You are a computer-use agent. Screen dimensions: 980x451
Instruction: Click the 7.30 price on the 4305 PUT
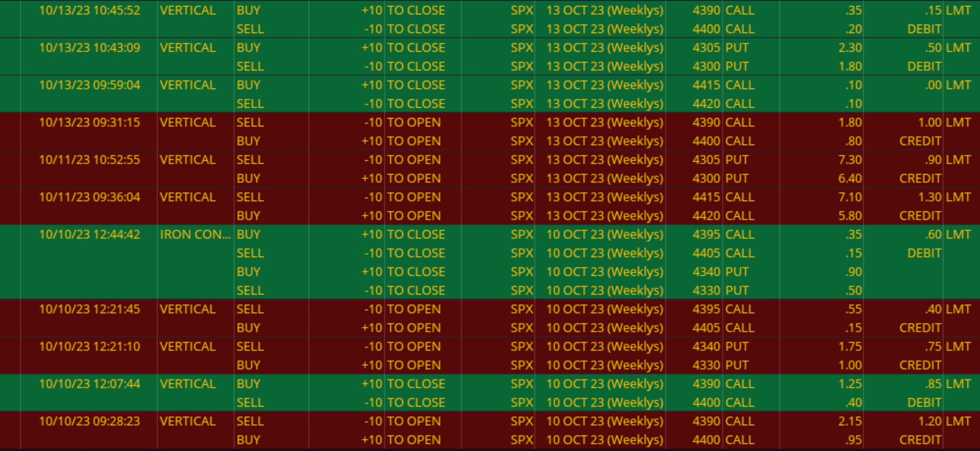[x=849, y=160]
